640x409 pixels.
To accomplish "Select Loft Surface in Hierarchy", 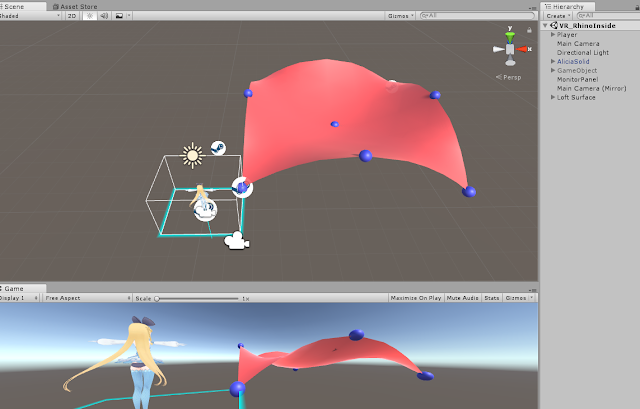I will [576, 98].
